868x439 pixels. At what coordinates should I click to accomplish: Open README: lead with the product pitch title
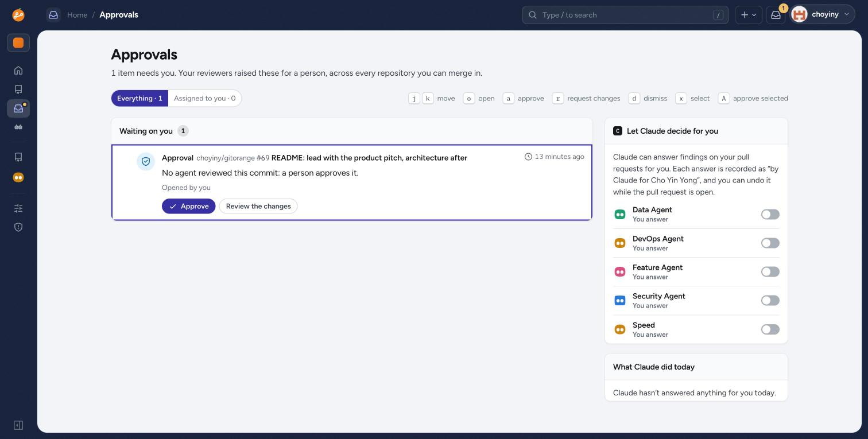coord(369,158)
